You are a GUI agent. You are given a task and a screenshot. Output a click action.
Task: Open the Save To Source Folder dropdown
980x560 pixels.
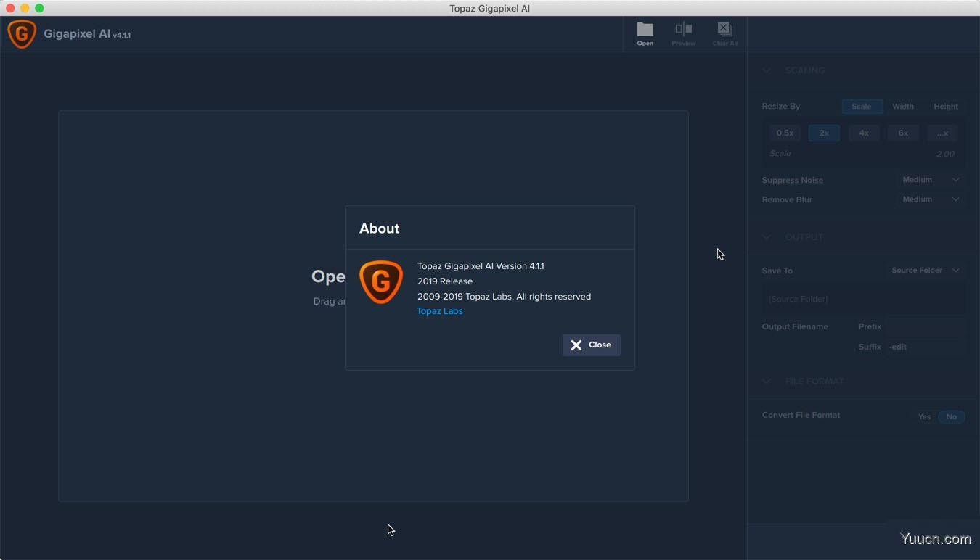pos(926,271)
